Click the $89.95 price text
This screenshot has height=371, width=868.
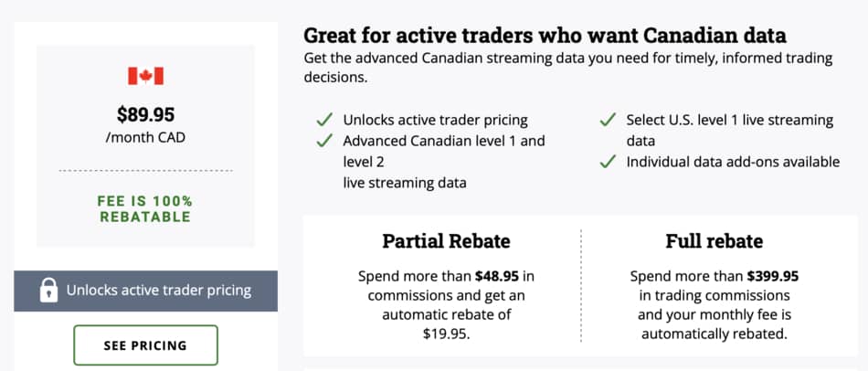point(145,114)
